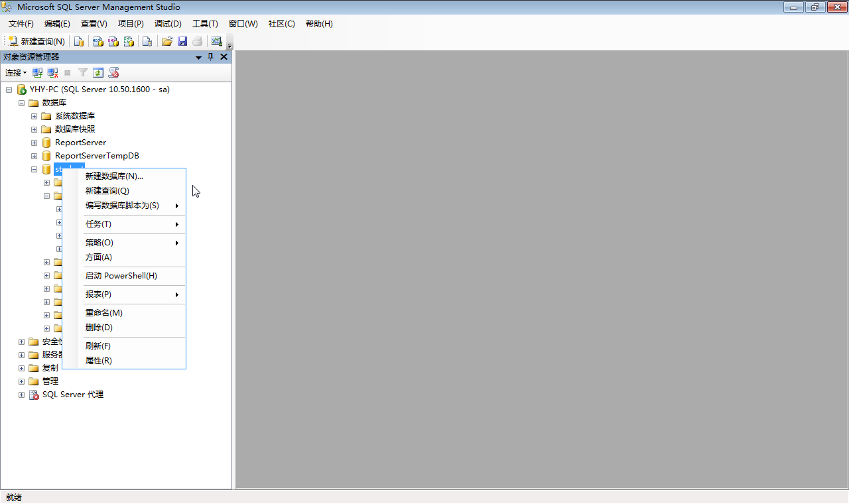
Task: Open the 策略(O) submenu
Action: coord(124,243)
